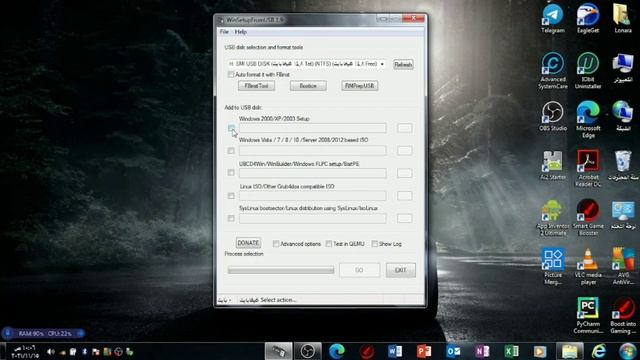Image resolution: width=640 pixels, height=360 pixels.
Task: Check the Windows 2000/XP/2003 Setup box
Action: point(231,128)
